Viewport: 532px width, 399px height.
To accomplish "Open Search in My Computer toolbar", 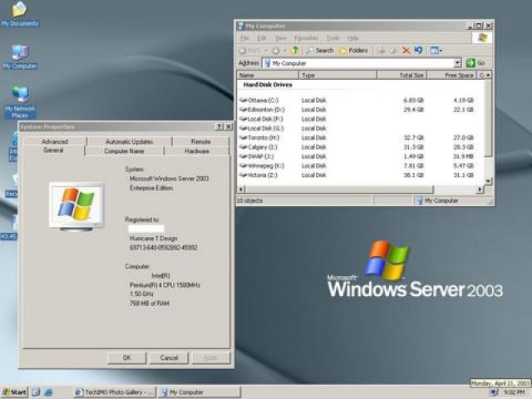I will coord(320,51).
